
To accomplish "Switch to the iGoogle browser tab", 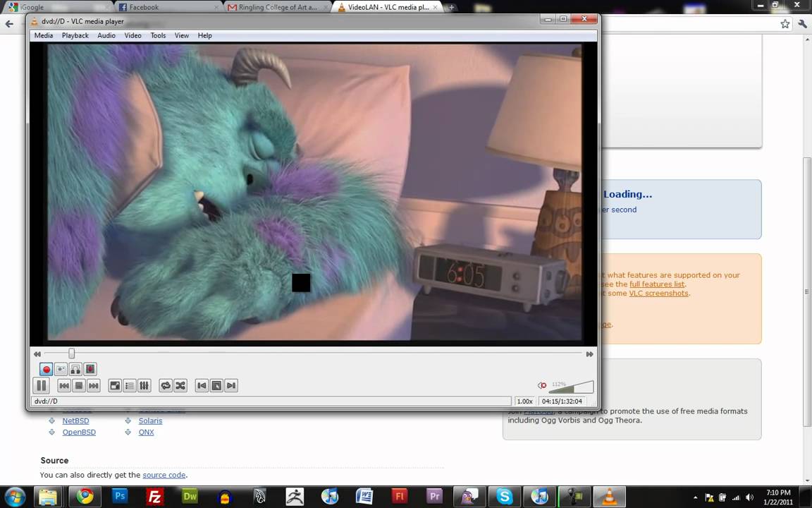I will (57, 7).
